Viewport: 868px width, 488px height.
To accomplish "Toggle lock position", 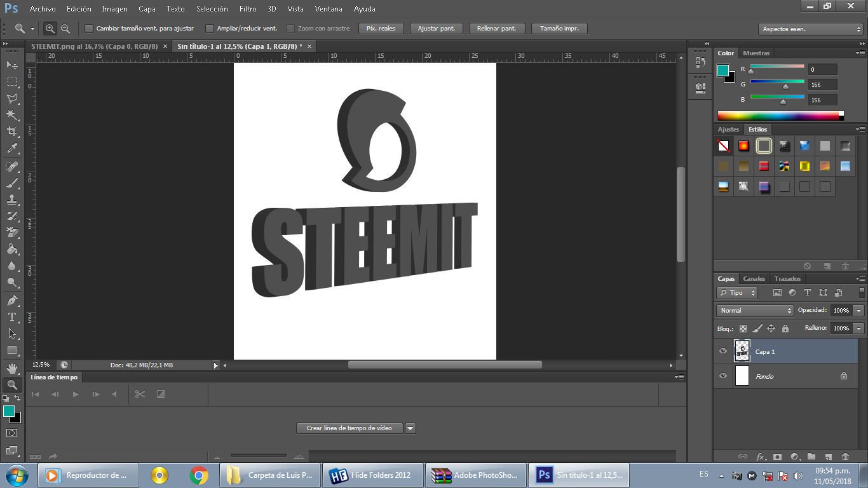I will [x=771, y=329].
